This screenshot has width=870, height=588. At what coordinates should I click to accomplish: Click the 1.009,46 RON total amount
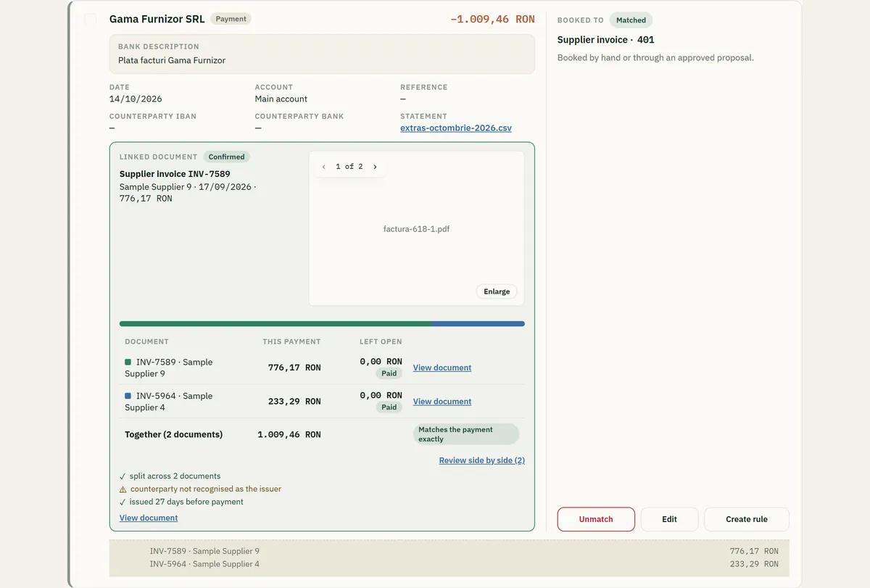289,435
